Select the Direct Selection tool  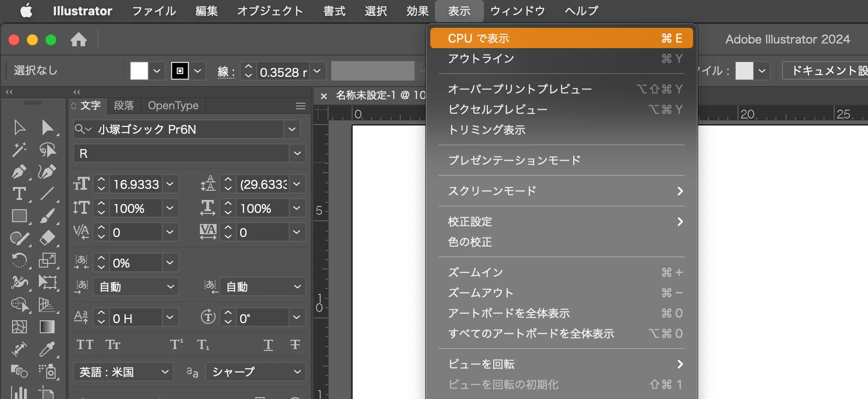tap(48, 127)
